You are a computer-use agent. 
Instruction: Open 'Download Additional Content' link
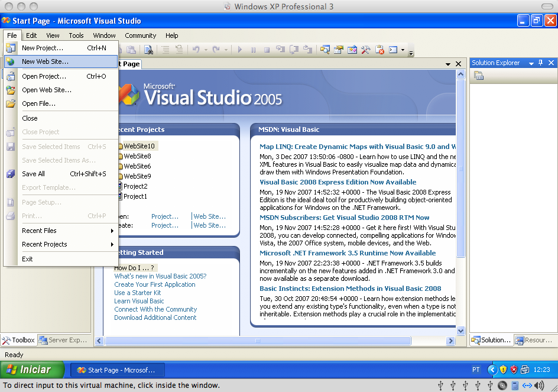point(155,318)
